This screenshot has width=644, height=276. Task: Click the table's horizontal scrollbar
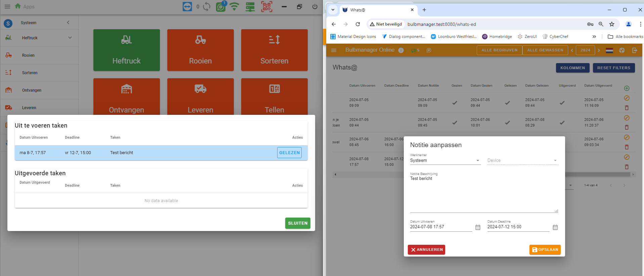tap(370, 175)
